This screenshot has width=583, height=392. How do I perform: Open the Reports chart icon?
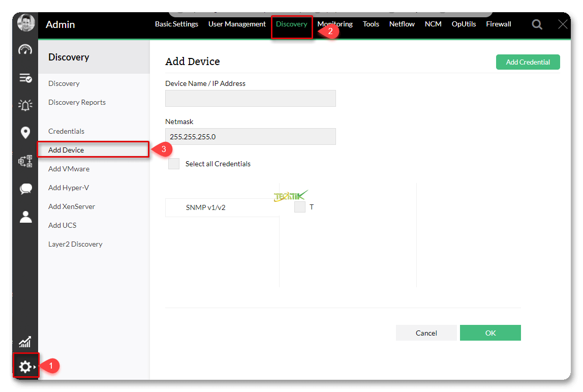coord(25,342)
